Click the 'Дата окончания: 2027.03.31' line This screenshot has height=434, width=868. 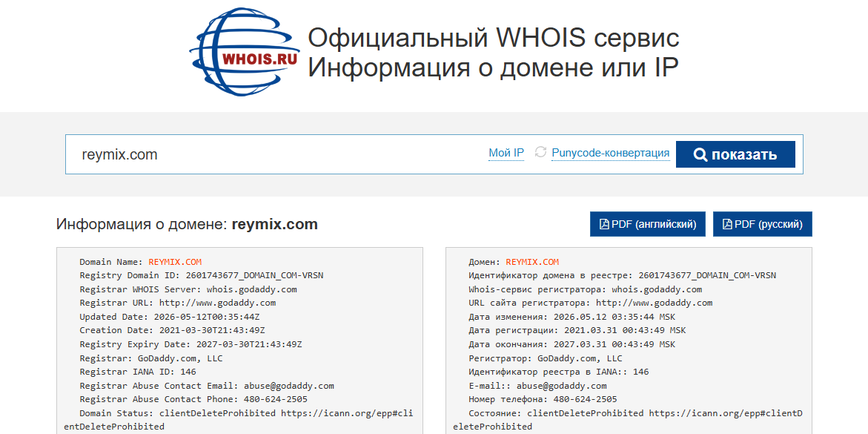tap(572, 344)
